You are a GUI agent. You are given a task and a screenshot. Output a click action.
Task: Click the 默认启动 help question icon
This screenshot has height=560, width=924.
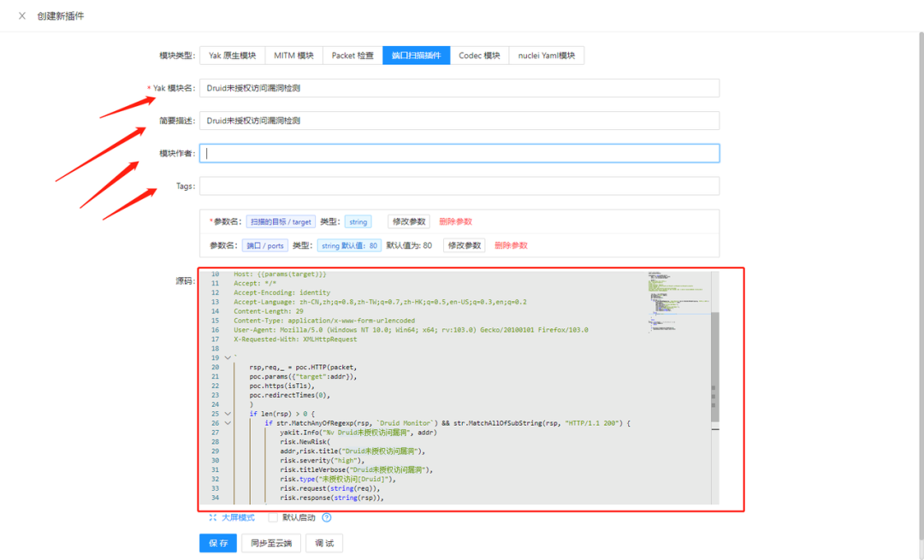tap(327, 517)
